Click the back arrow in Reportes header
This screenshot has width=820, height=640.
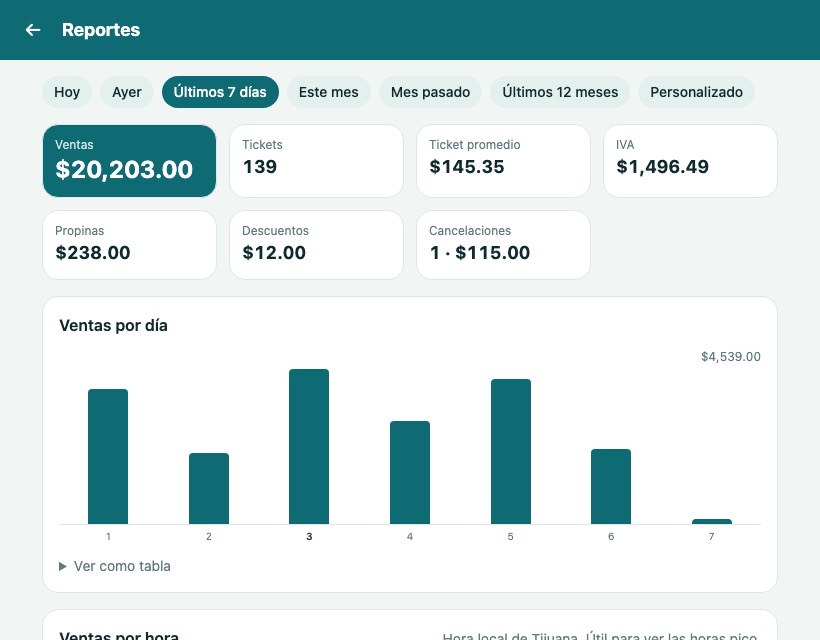pyautogui.click(x=33, y=30)
